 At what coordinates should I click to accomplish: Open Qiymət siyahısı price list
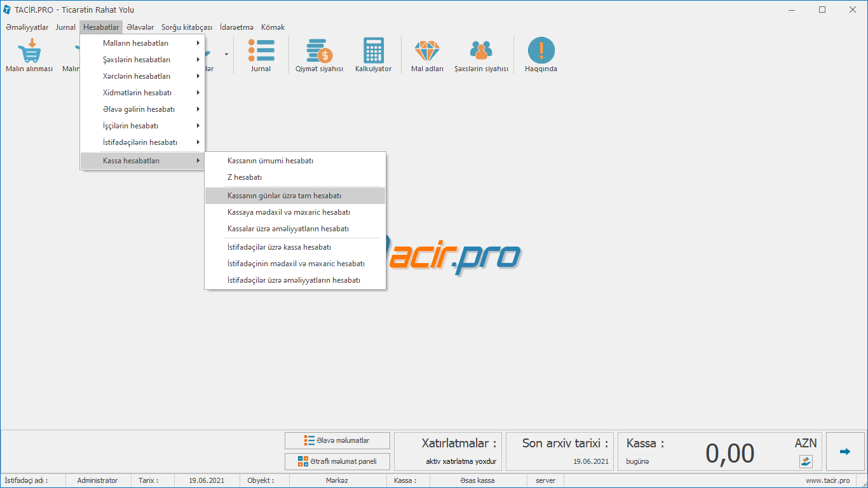pyautogui.click(x=319, y=51)
